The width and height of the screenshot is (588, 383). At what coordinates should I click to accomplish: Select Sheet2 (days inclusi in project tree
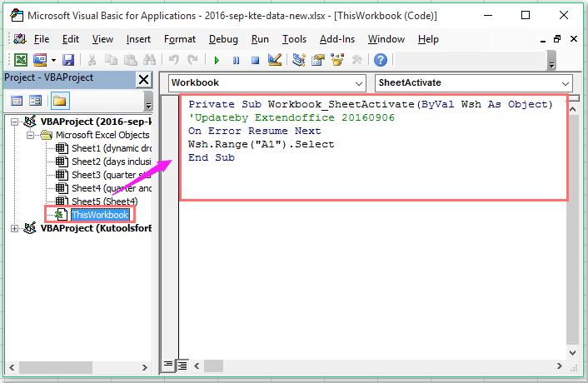click(x=103, y=162)
